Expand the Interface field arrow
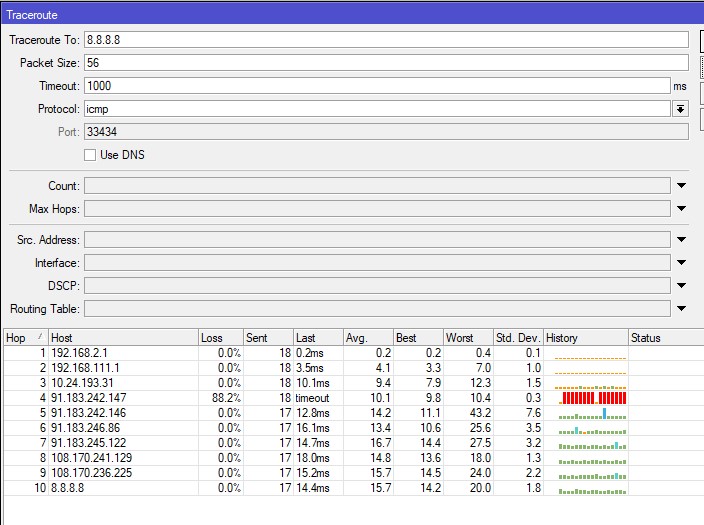Screen dimensions: 704x525 (x=681, y=262)
